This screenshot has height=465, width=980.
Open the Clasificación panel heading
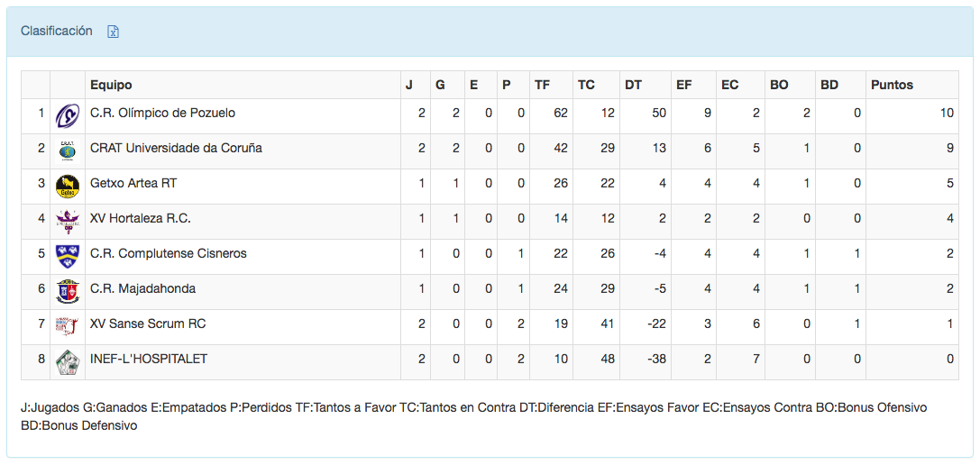point(57,31)
